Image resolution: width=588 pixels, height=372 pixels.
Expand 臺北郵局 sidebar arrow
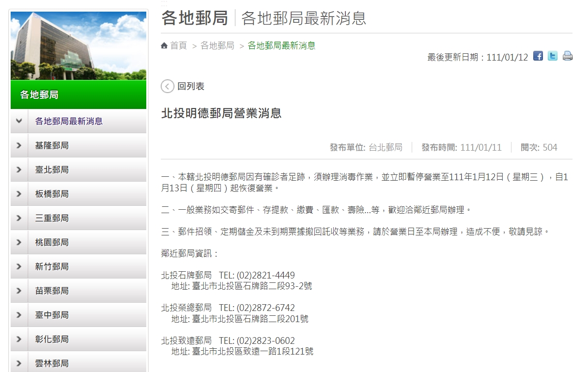(19, 170)
